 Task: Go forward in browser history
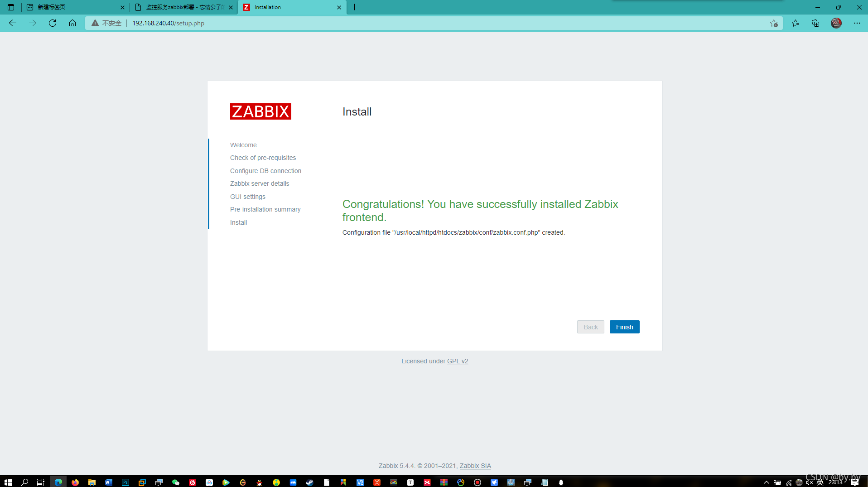[x=33, y=23]
